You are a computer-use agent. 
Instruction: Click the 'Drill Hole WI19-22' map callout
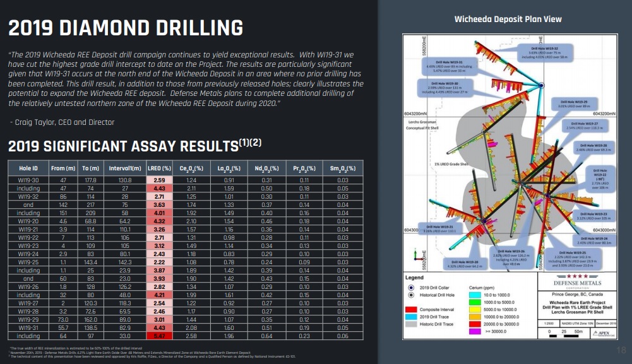(600, 179)
